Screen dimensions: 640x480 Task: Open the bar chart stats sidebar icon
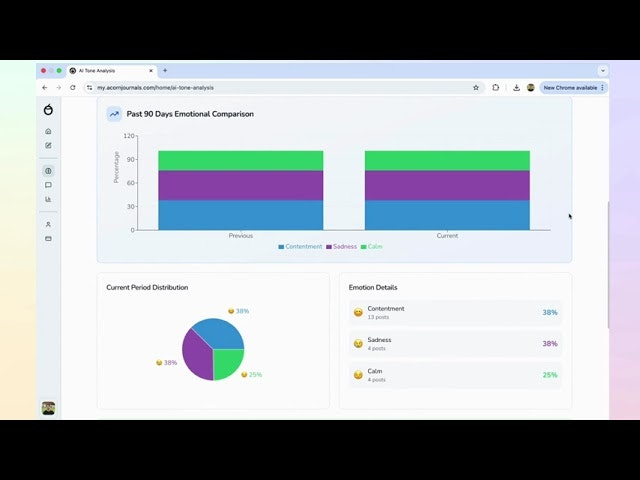[x=48, y=199]
